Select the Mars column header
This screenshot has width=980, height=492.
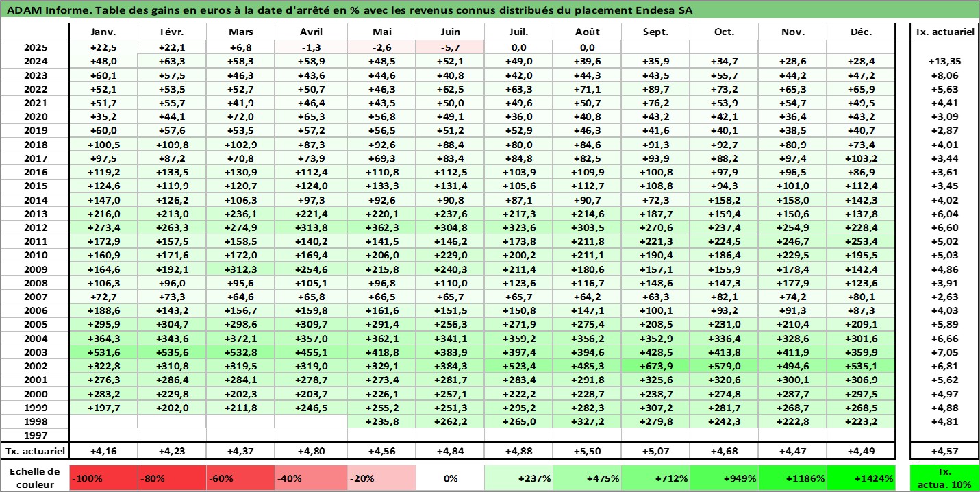(x=241, y=32)
